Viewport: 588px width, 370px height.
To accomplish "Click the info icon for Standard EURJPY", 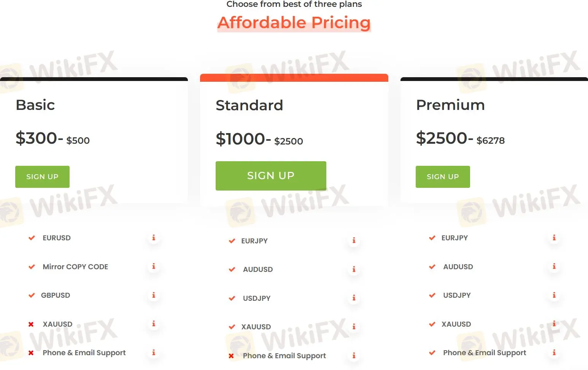I will click(x=354, y=240).
